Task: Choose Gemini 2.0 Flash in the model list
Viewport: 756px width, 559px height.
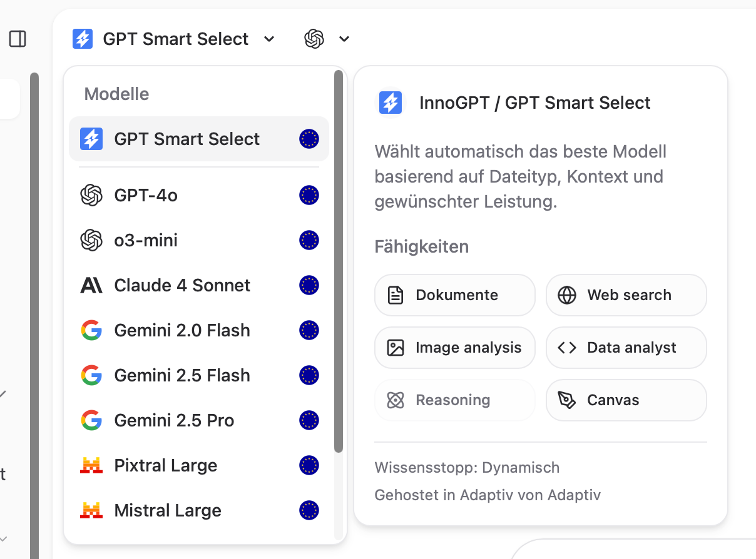Action: (199, 330)
